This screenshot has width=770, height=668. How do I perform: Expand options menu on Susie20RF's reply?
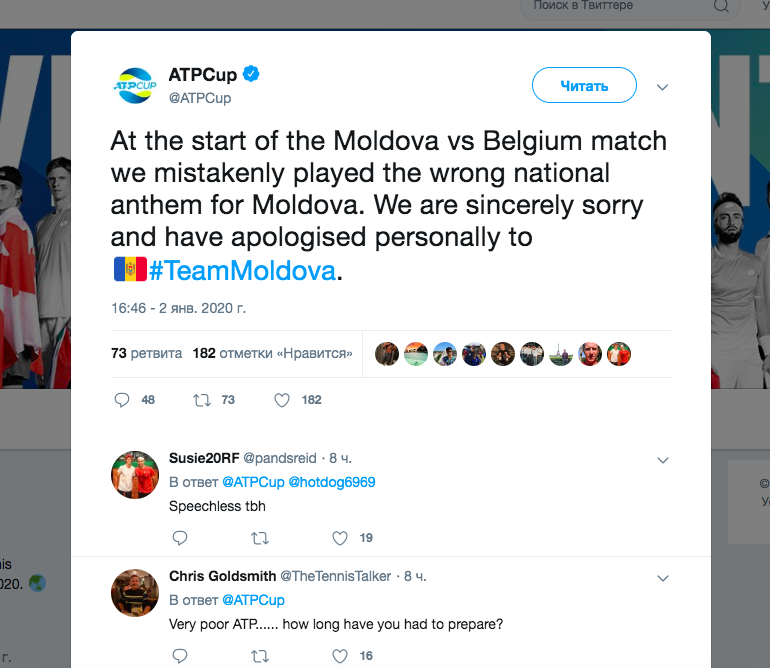[x=661, y=460]
